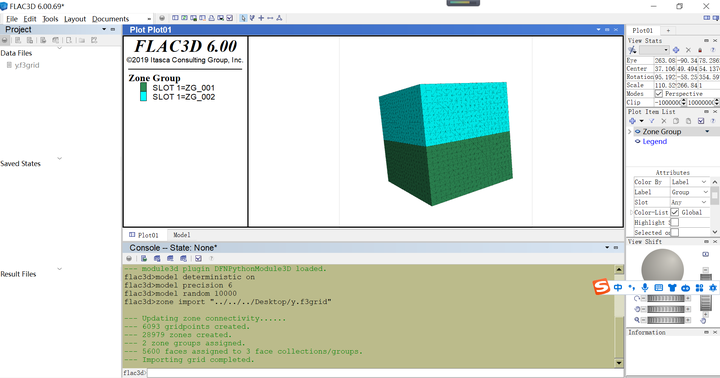Open the y.f3grid data file

[x=27, y=65]
